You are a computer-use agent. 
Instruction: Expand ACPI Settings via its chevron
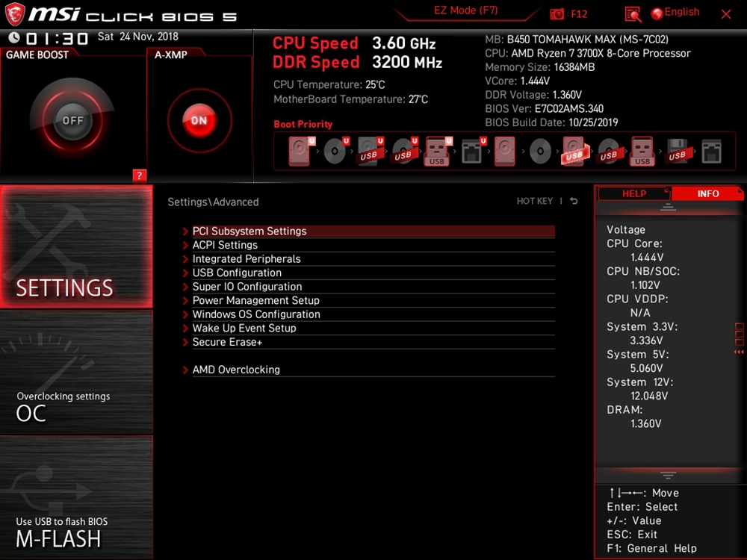[x=185, y=245]
